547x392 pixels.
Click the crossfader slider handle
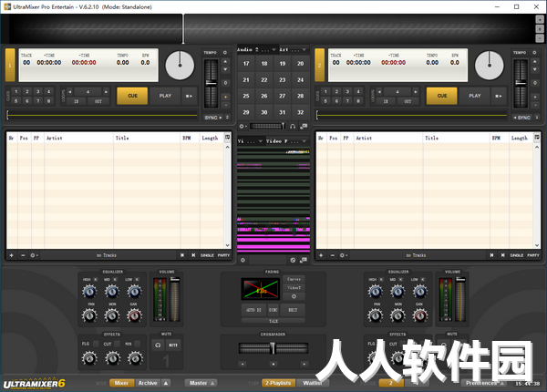273,347
